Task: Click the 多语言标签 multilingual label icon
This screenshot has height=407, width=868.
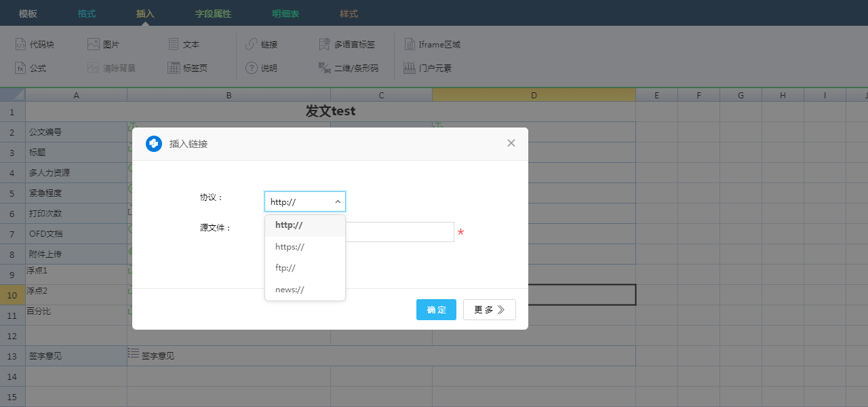Action: pyautogui.click(x=325, y=45)
